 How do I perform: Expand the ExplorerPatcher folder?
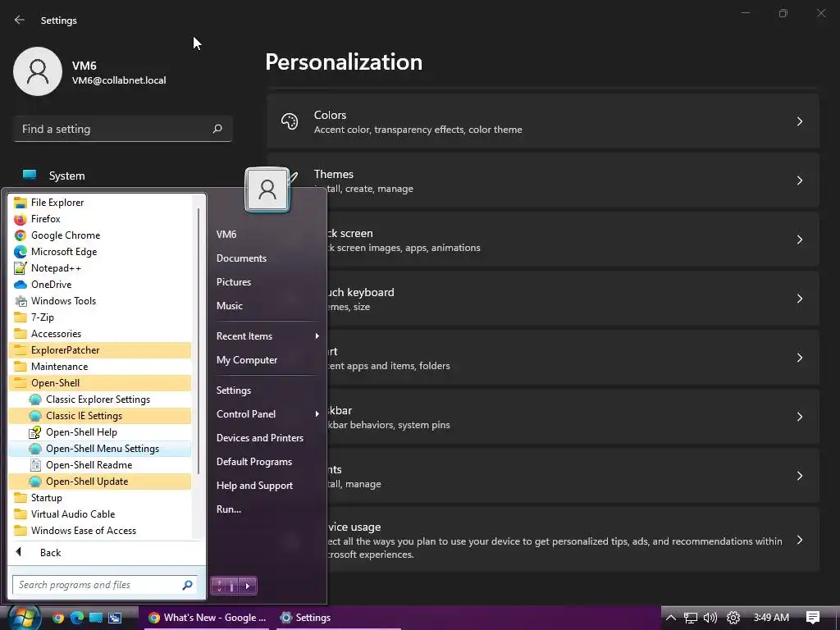(100, 350)
